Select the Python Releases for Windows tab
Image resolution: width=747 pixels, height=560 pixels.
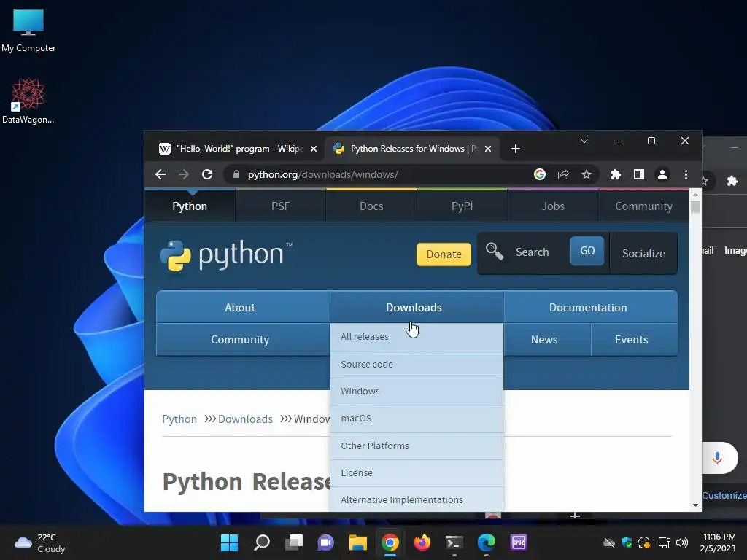coord(412,149)
